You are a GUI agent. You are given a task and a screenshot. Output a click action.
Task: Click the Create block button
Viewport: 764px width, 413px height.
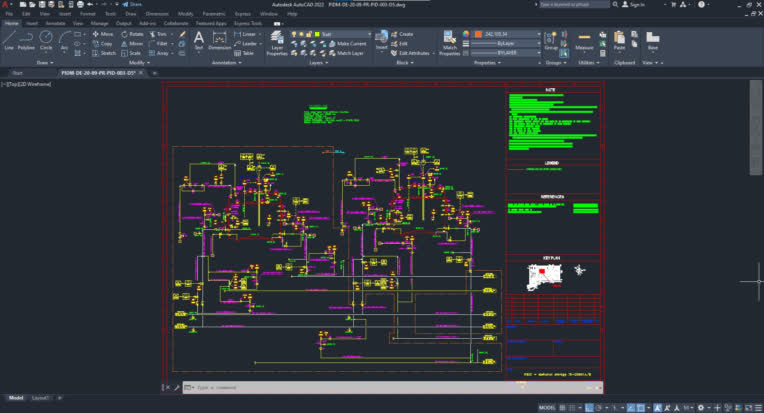coord(402,34)
